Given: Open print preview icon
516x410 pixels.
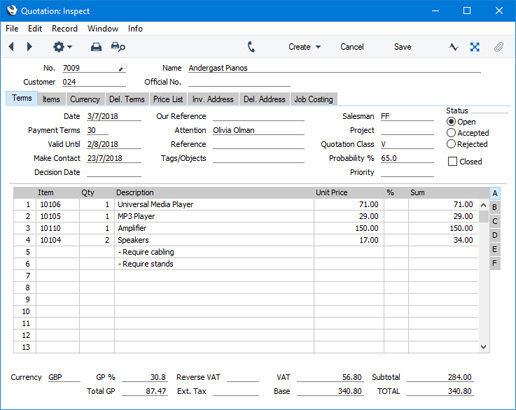Looking at the screenshot, I should pyautogui.click(x=118, y=47).
